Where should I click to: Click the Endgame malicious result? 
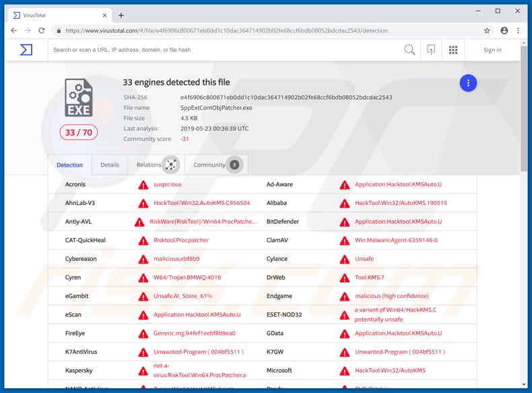[x=391, y=296]
